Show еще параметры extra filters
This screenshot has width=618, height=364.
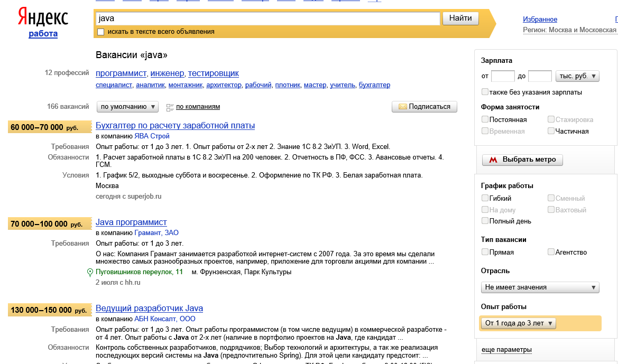(506, 350)
